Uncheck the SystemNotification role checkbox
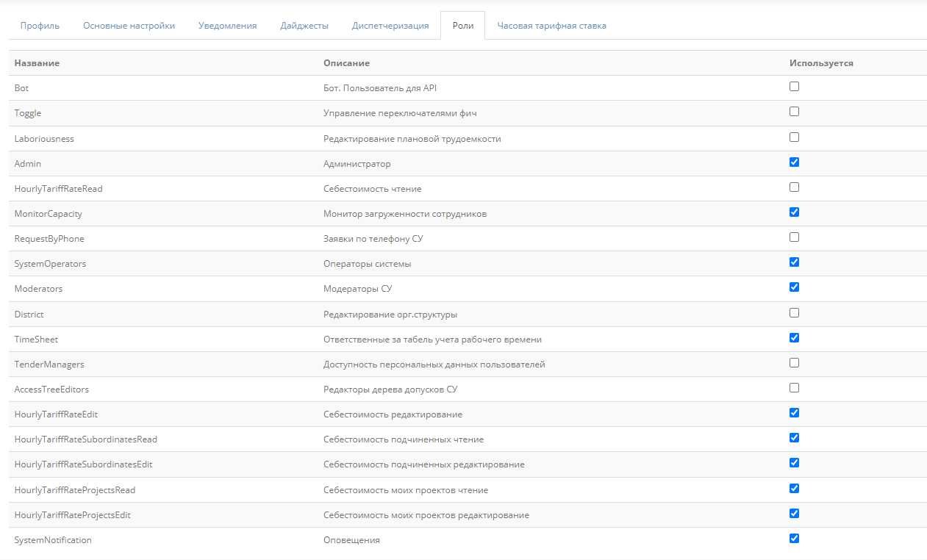The height and width of the screenshot is (560, 927). tap(794, 539)
